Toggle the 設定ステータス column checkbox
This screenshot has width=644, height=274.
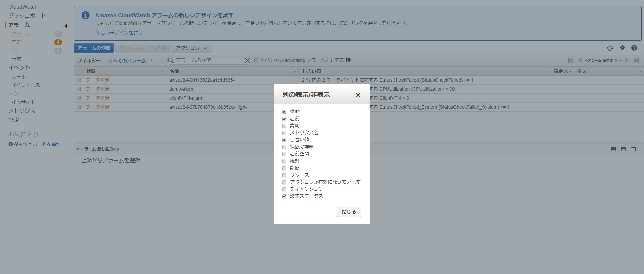click(x=284, y=196)
